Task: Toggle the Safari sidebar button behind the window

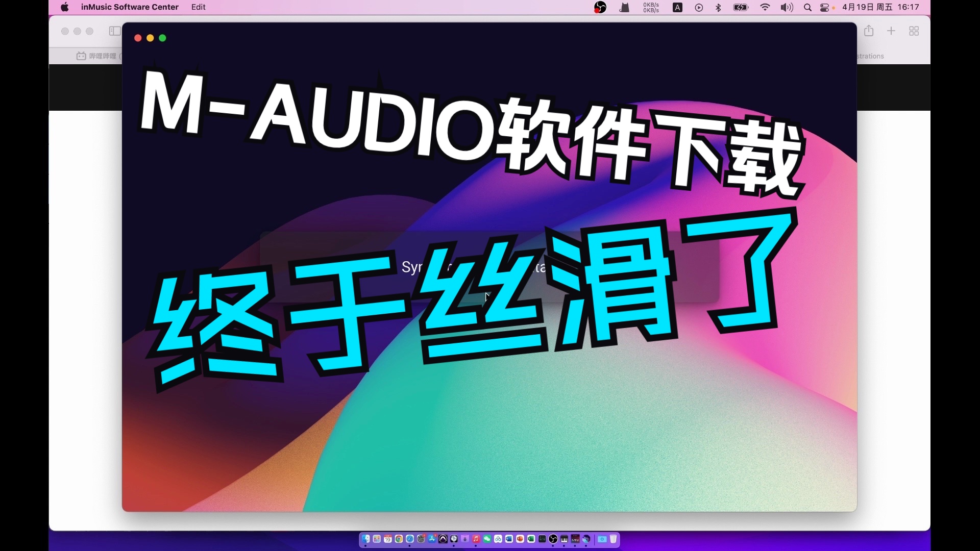Action: (x=115, y=31)
